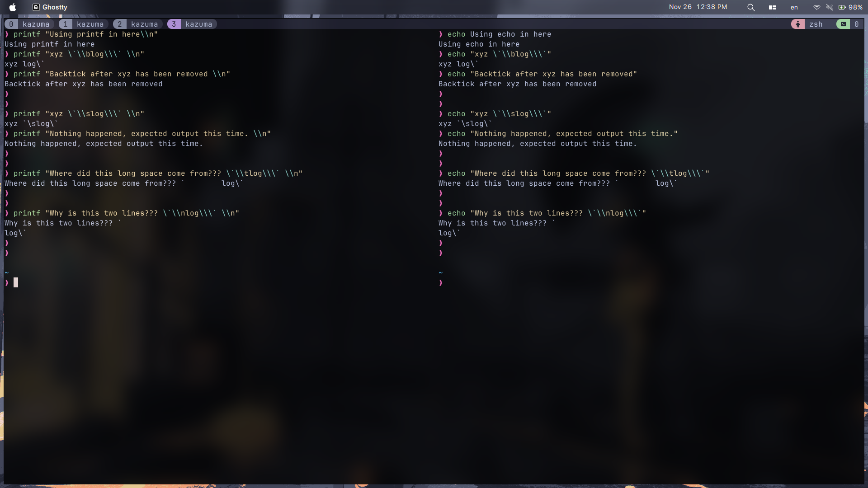Open the Wi-Fi status menu

pyautogui.click(x=816, y=7)
